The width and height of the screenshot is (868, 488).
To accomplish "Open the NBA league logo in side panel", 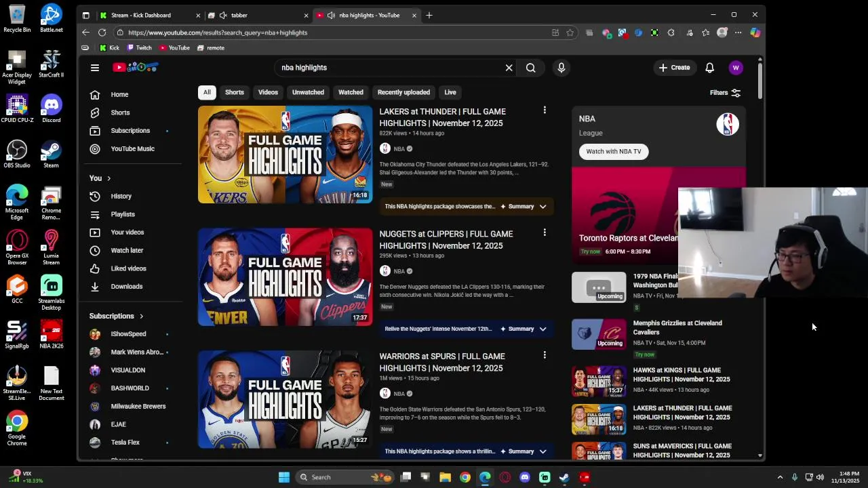I will point(728,124).
